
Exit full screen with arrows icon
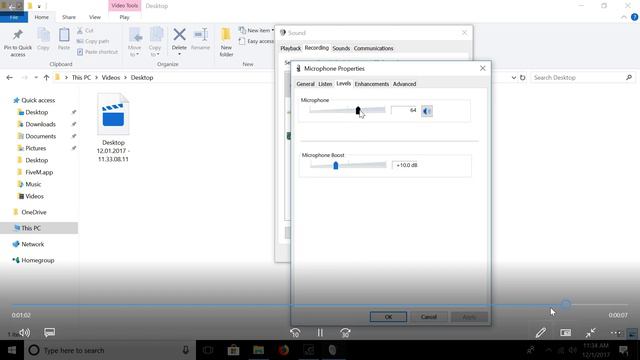pyautogui.click(x=590, y=333)
